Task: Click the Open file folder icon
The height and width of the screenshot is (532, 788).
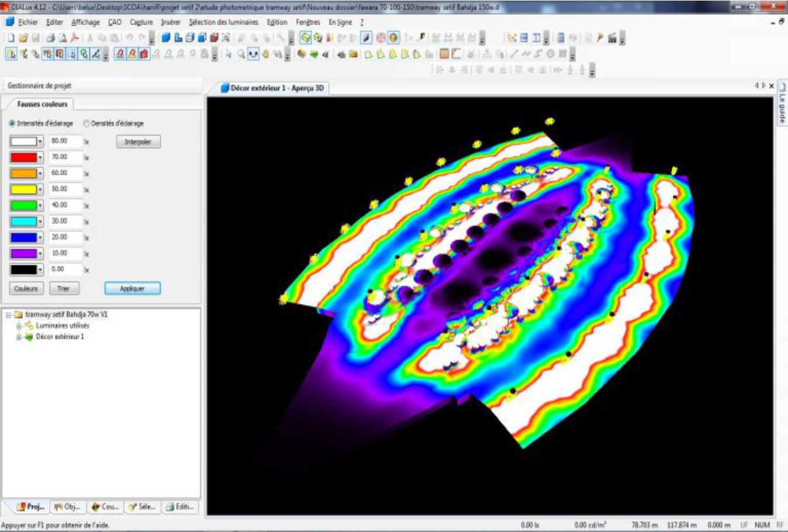Action: tap(23, 38)
